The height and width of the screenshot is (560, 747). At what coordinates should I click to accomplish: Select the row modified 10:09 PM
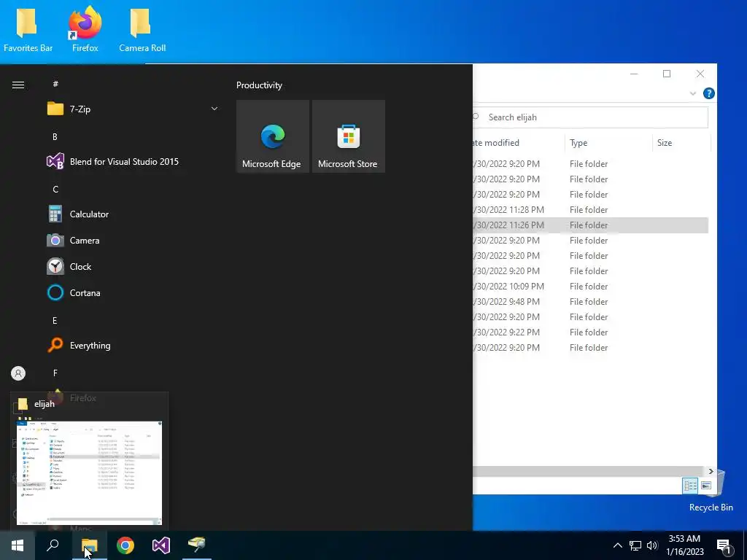click(x=590, y=287)
